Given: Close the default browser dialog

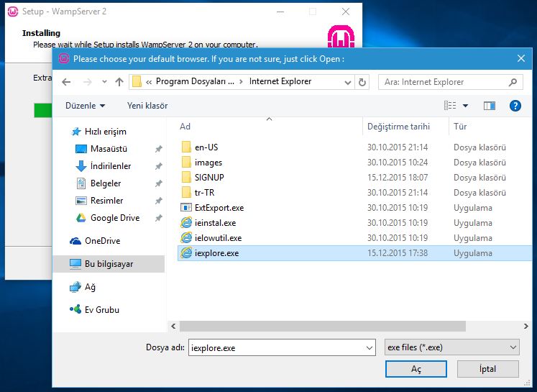Looking at the screenshot, I should pyautogui.click(x=521, y=58).
